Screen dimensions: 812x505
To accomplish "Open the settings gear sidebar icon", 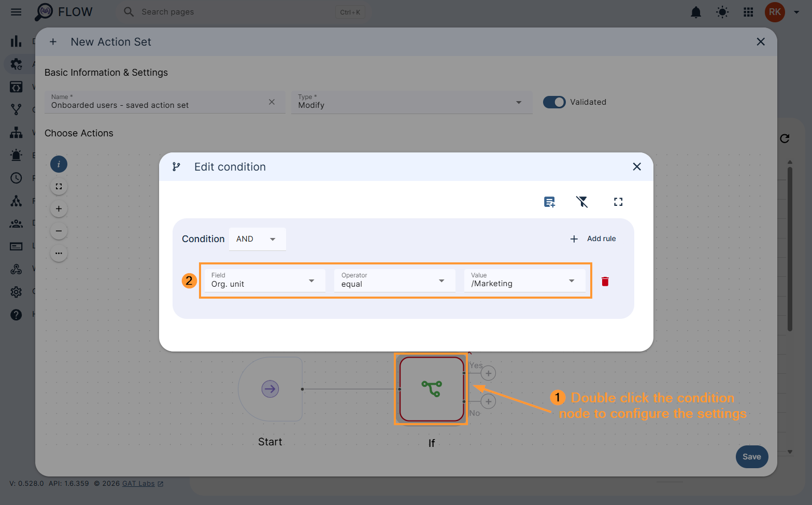I will tap(16, 292).
